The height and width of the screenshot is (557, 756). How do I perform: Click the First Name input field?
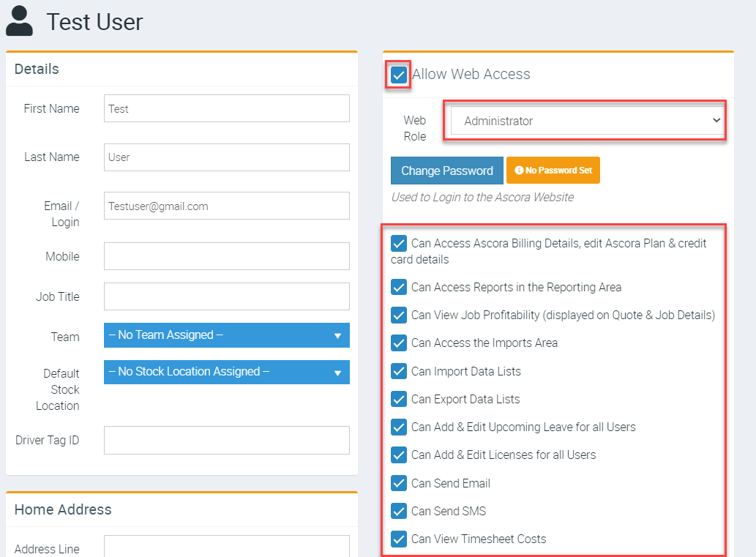tap(226, 108)
